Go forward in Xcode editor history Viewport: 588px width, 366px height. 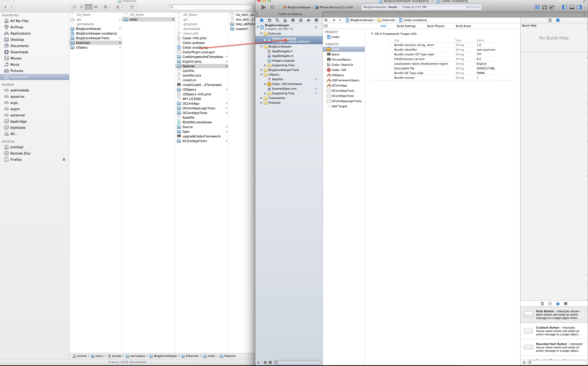click(x=340, y=20)
